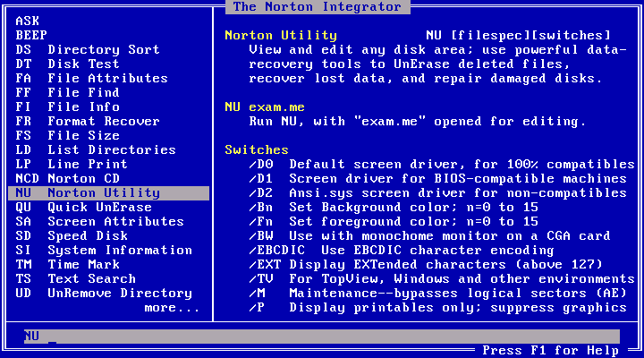Viewport: 644px width, 358px height.
Task: Select LD List Directories
Action: click(x=96, y=150)
